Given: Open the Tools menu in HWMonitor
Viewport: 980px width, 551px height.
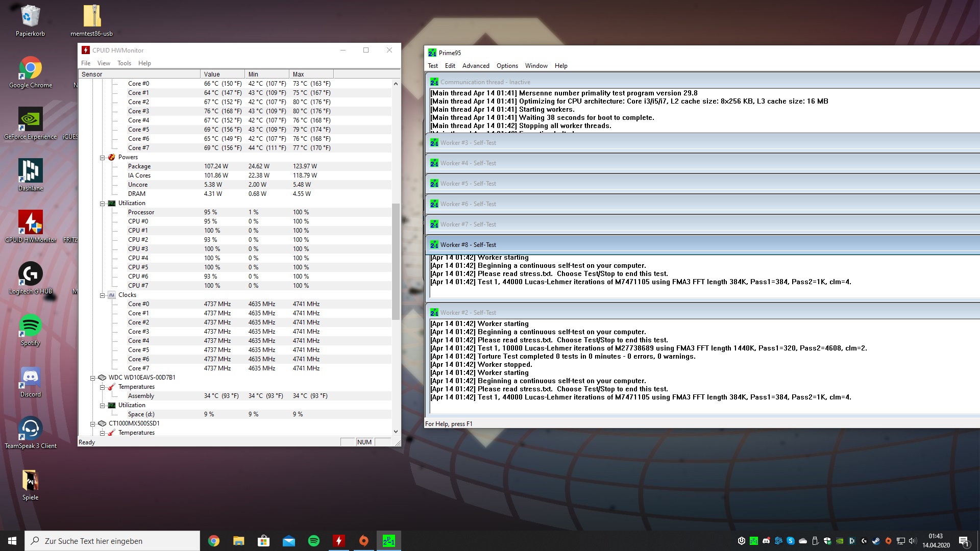Looking at the screenshot, I should click(124, 63).
